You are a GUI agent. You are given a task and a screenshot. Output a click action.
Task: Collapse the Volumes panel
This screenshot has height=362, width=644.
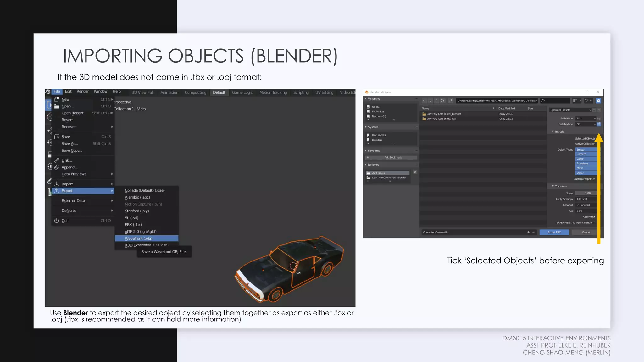pos(366,99)
